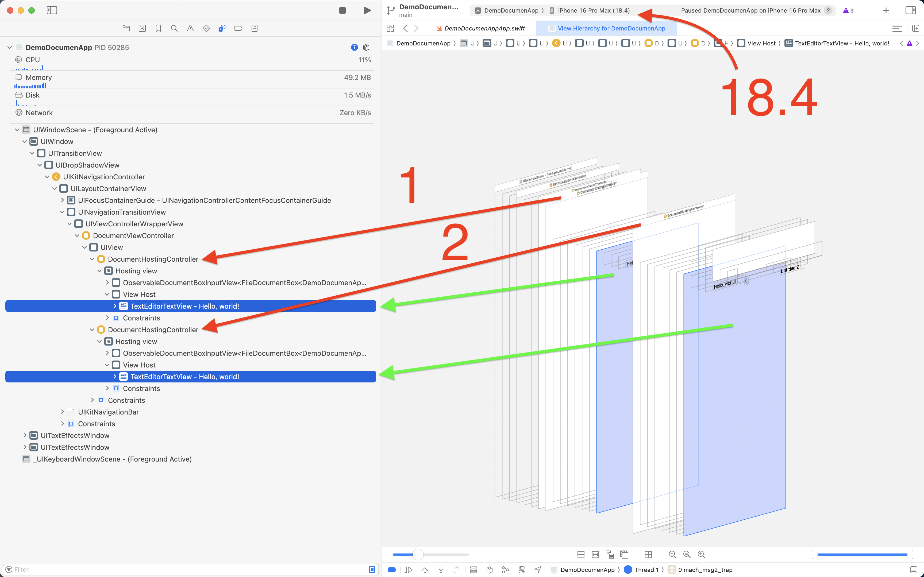
Task: Expand the UIKitNavigationBar node
Action: (62, 412)
